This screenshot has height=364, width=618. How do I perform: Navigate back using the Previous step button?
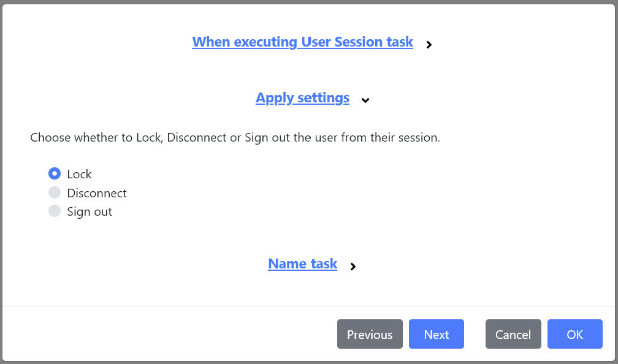pyautogui.click(x=370, y=334)
